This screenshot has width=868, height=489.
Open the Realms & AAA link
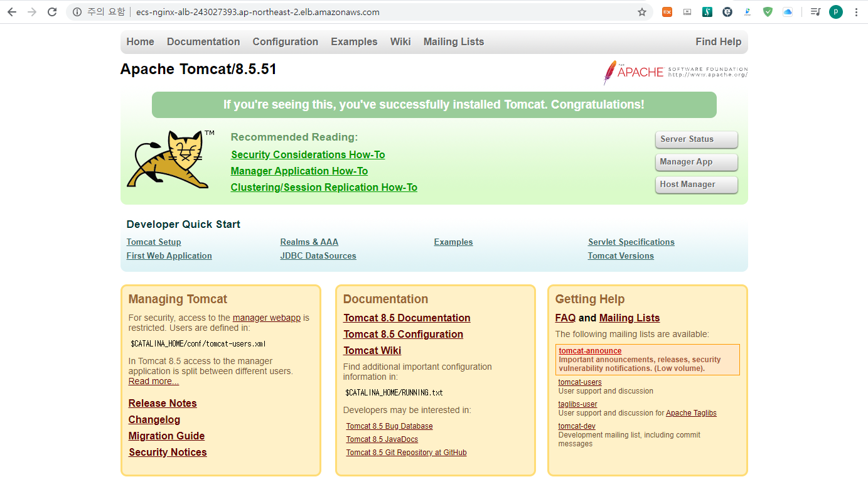pos(309,242)
